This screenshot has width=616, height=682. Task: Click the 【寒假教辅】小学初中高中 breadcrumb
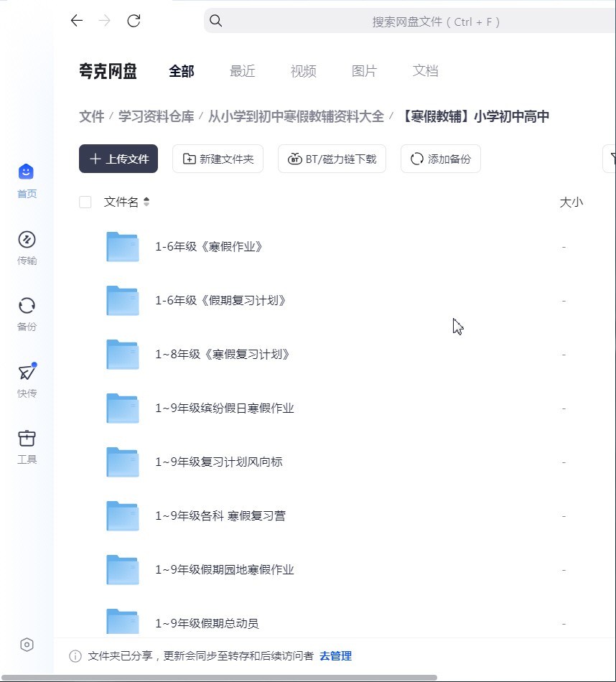point(474,116)
